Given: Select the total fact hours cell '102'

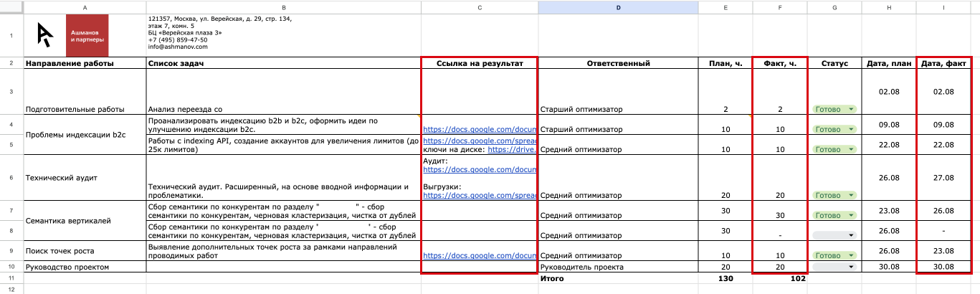Looking at the screenshot, I should point(780,278).
